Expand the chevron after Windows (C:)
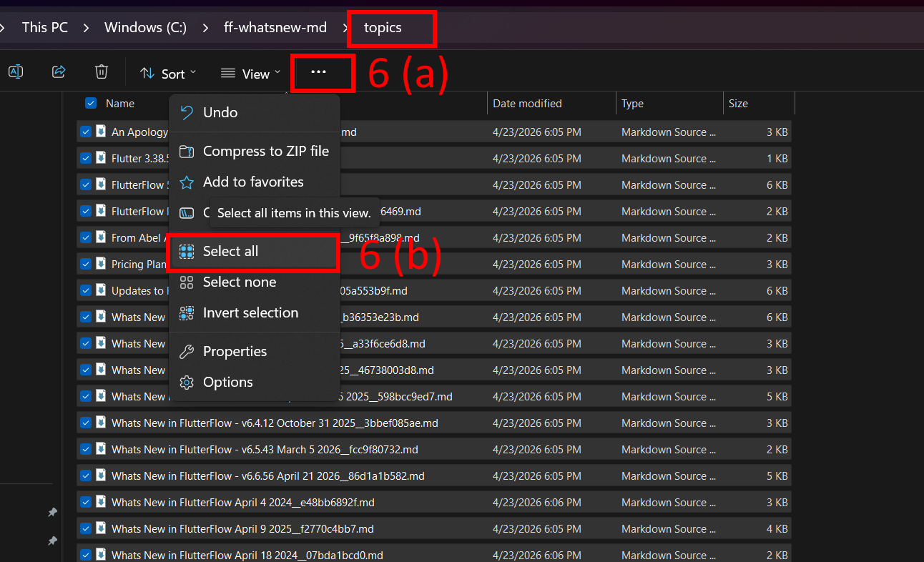The width and height of the screenshot is (924, 562). pos(205,28)
